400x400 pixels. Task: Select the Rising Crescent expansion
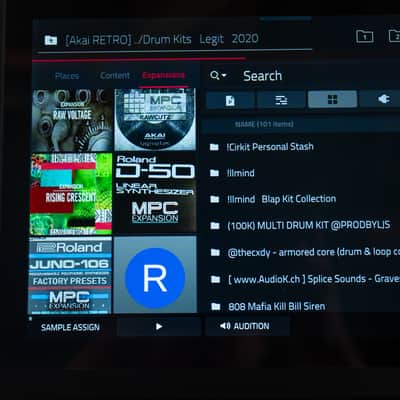(x=71, y=194)
